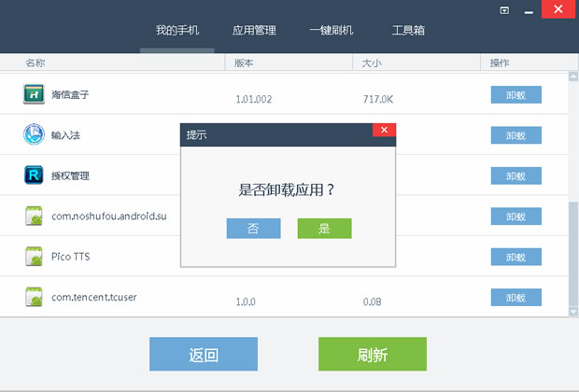Click the vertical scrollbar thumb
This screenshot has height=392, width=579.
(573, 254)
